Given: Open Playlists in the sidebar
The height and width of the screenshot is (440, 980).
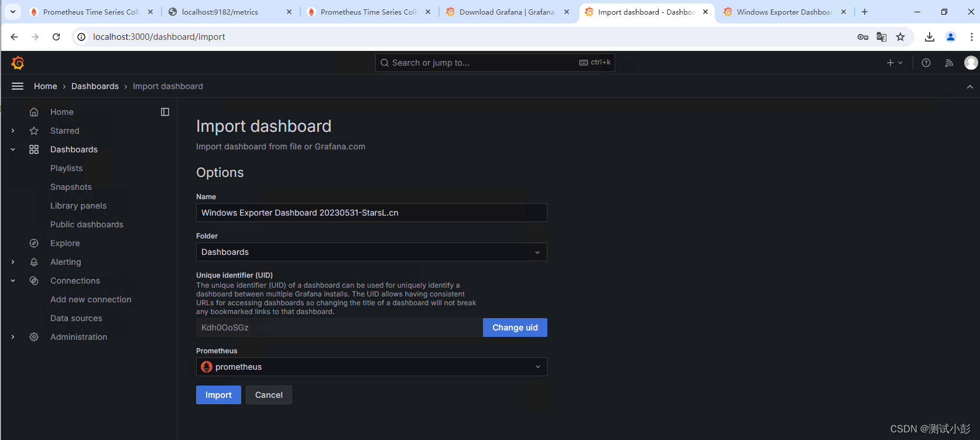Looking at the screenshot, I should click(66, 168).
